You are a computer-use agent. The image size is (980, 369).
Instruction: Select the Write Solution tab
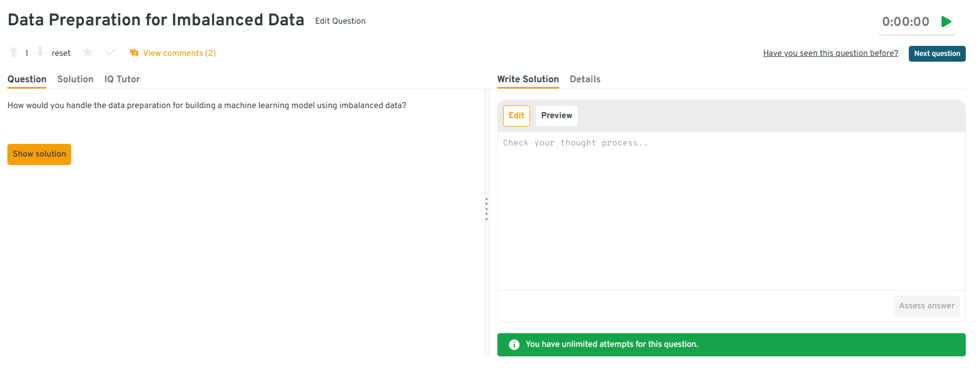[x=528, y=79]
